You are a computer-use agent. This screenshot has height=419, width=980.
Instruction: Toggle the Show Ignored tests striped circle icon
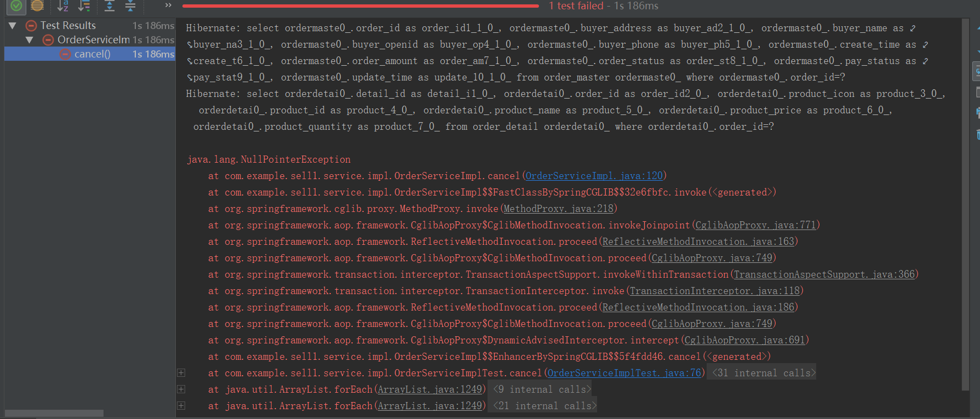click(37, 5)
